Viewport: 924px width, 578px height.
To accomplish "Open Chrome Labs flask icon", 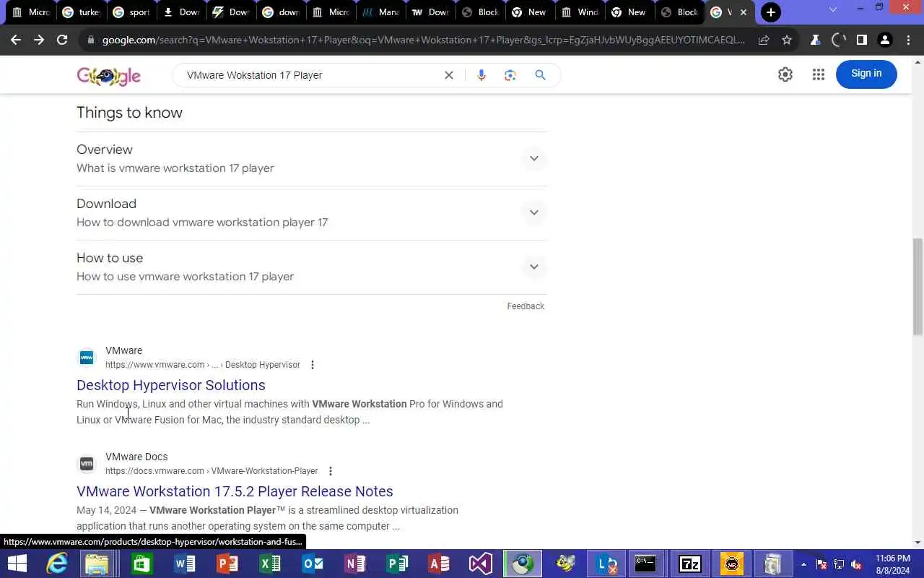I will click(815, 40).
